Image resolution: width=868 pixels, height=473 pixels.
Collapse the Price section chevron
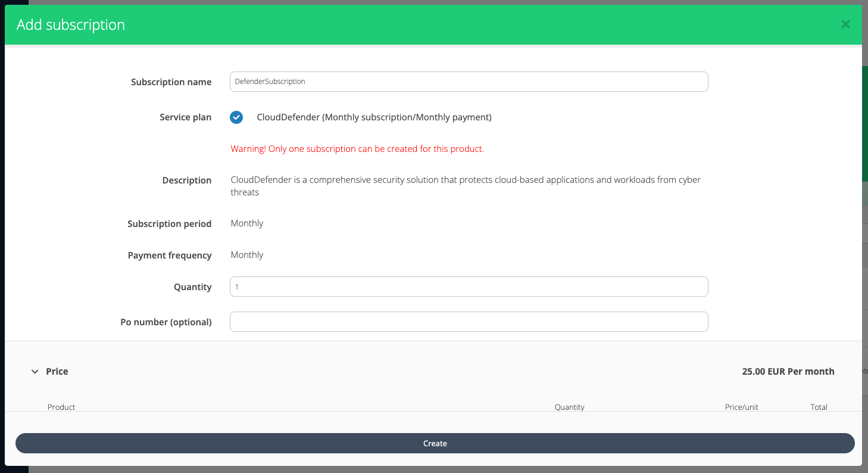pos(35,372)
